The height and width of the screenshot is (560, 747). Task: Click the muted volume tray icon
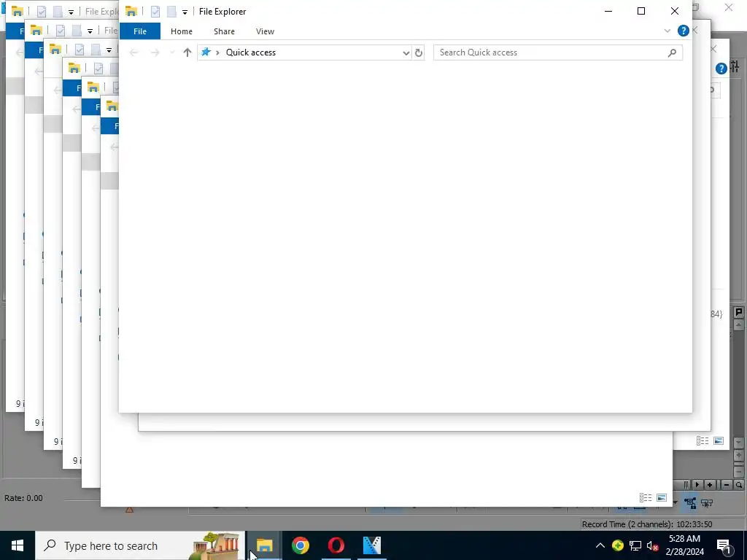[x=653, y=545]
